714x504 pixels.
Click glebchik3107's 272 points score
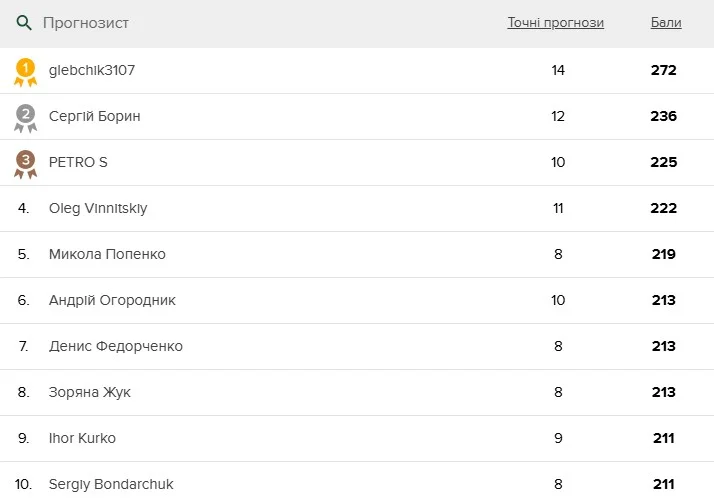(663, 70)
